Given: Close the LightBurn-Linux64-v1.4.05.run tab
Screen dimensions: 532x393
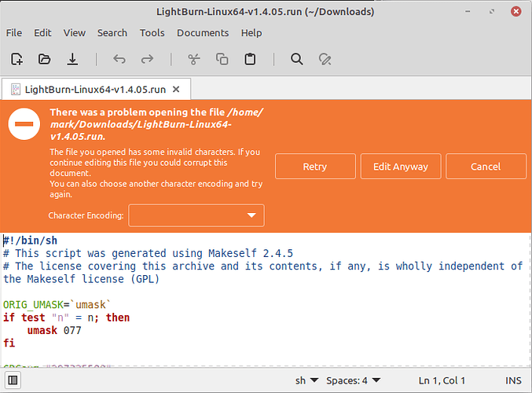Looking at the screenshot, I should point(176,90).
